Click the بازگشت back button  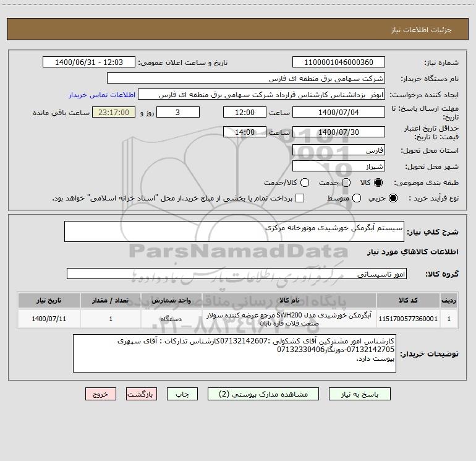click(142, 394)
